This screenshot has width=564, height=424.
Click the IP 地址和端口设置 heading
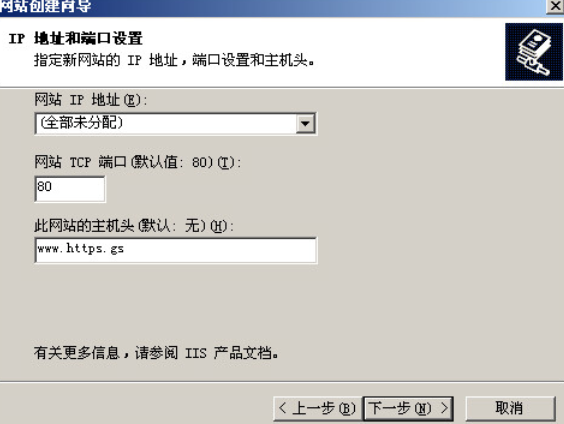click(x=76, y=38)
